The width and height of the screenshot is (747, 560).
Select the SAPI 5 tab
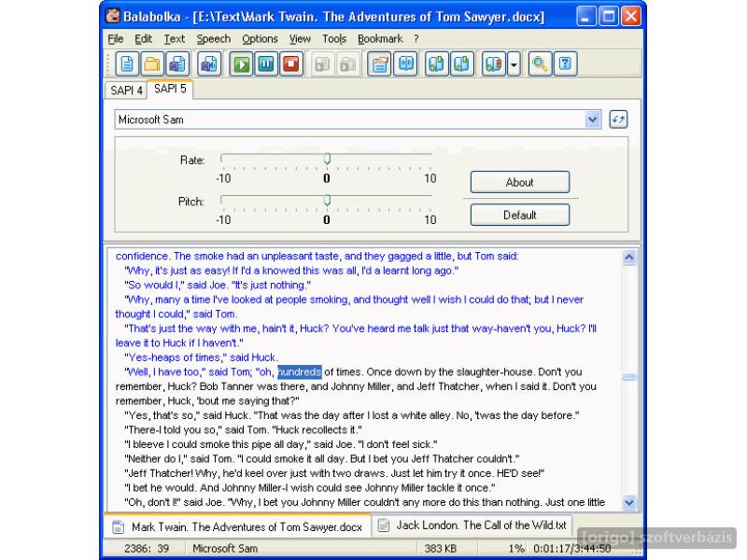coord(170,89)
